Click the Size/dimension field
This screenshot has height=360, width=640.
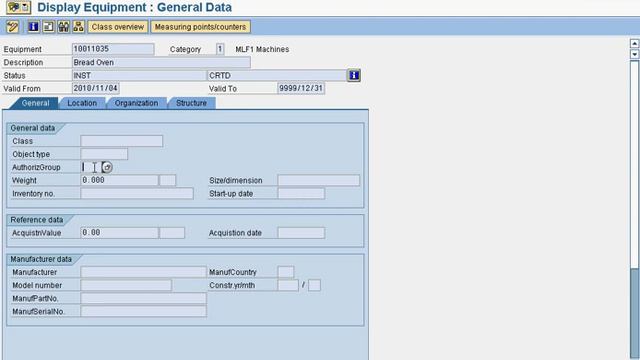point(318,180)
